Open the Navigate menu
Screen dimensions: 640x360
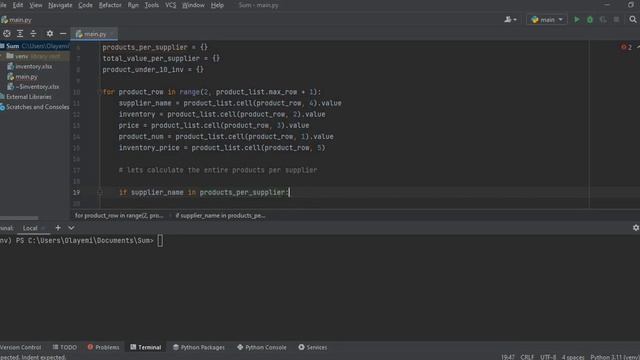tap(60, 5)
